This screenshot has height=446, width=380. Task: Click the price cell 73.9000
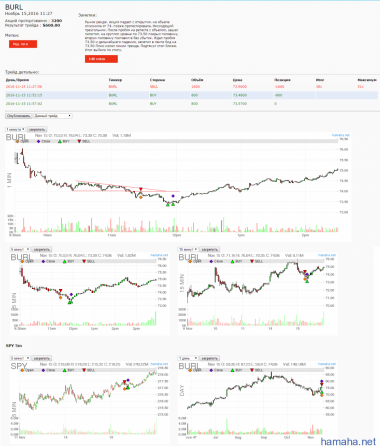(x=240, y=87)
